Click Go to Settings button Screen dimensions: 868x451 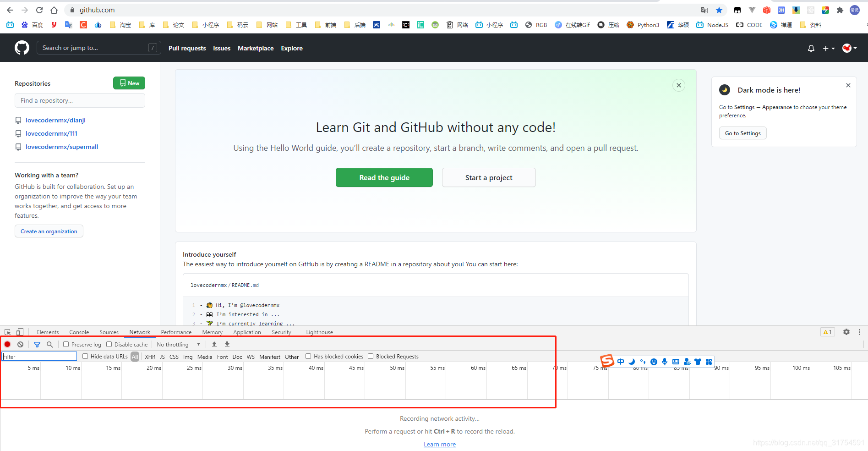tap(742, 133)
